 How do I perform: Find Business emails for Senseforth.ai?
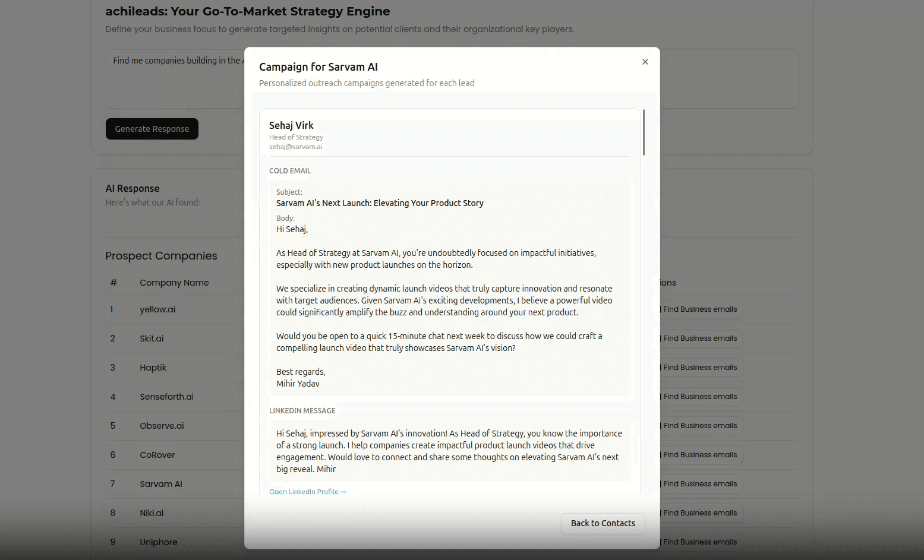699,396
